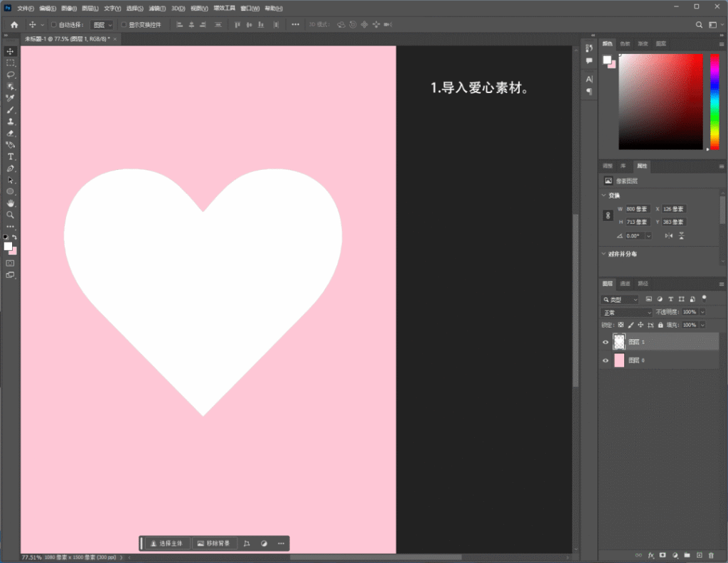The image size is (728, 563).
Task: Collapse the 对齐并分布 section
Action: (604, 254)
